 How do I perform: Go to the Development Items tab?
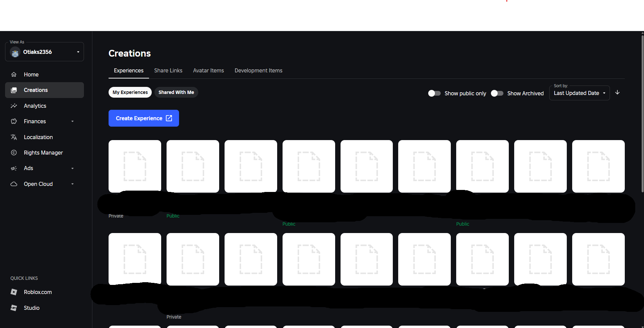259,71
